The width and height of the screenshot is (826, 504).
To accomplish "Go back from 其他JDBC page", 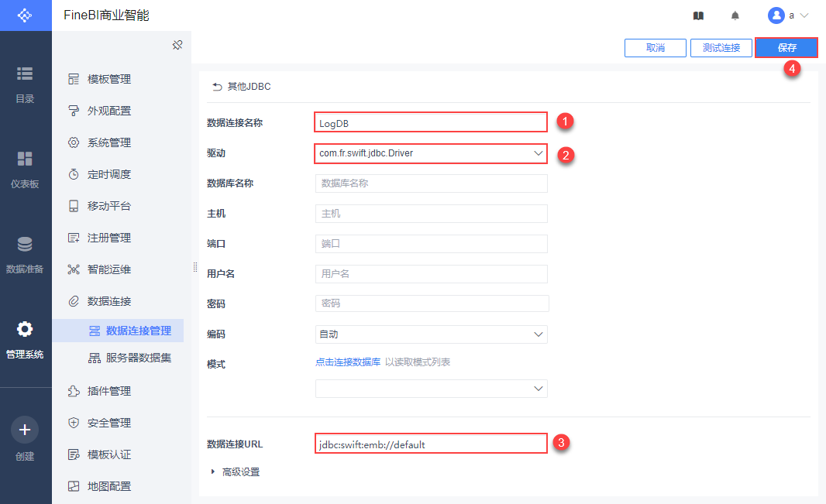I will [217, 87].
